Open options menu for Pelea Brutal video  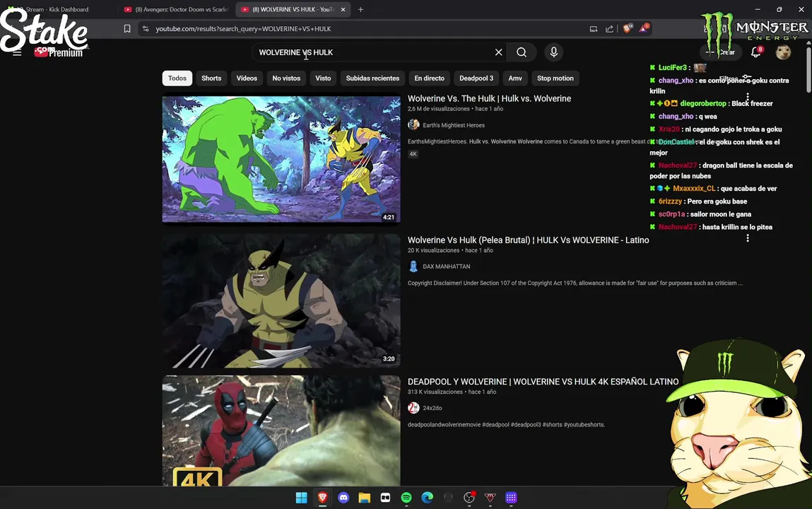pyautogui.click(x=747, y=238)
